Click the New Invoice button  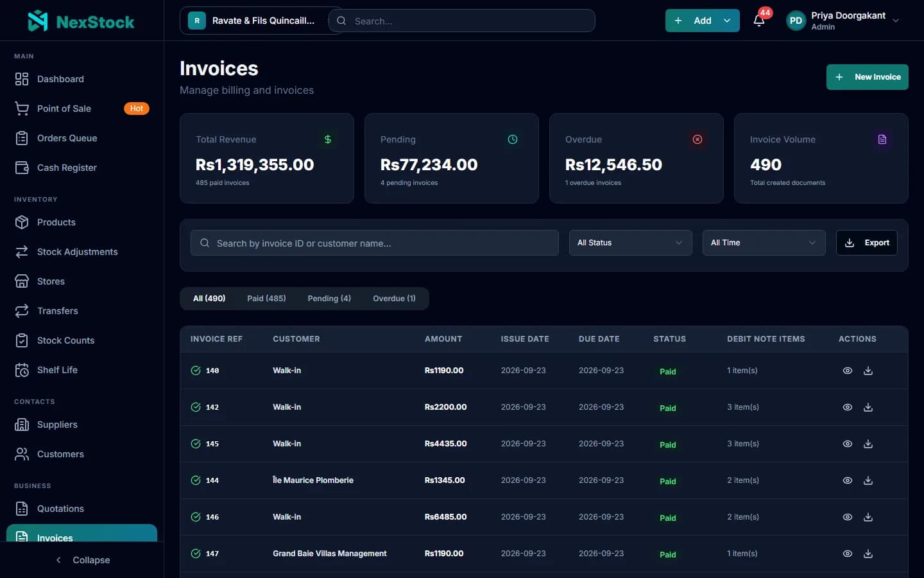coord(867,77)
